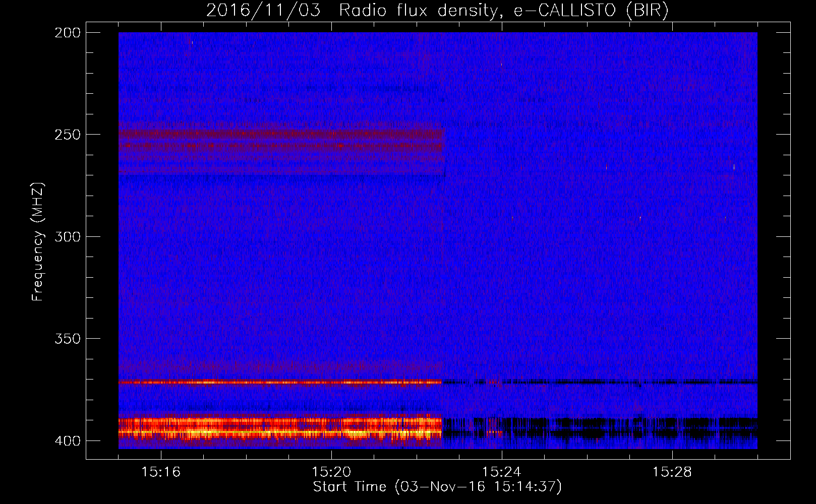816x504 pixels.
Task: Click the thin red line near 372 MHz
Action: [x=280, y=383]
